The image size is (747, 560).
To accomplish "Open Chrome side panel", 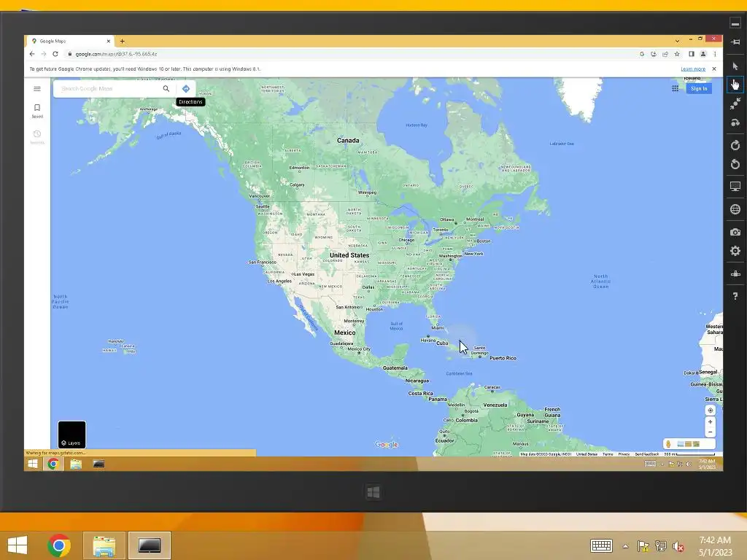I will [x=692, y=54].
